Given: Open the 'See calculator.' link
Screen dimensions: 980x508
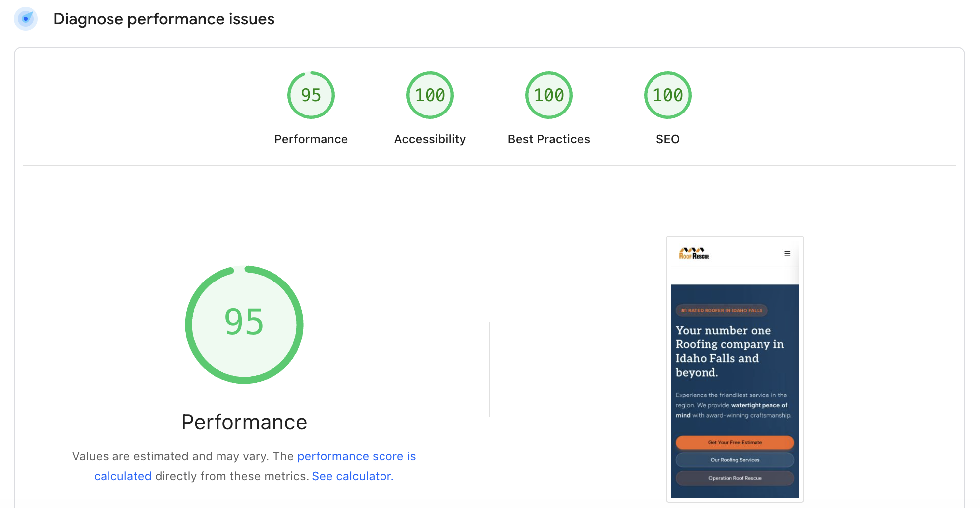Looking at the screenshot, I should pos(353,476).
